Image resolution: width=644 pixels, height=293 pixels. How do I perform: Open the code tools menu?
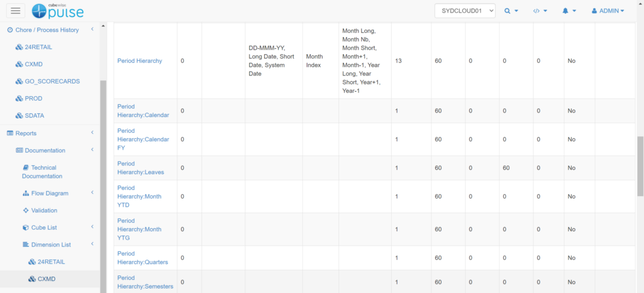pos(540,11)
